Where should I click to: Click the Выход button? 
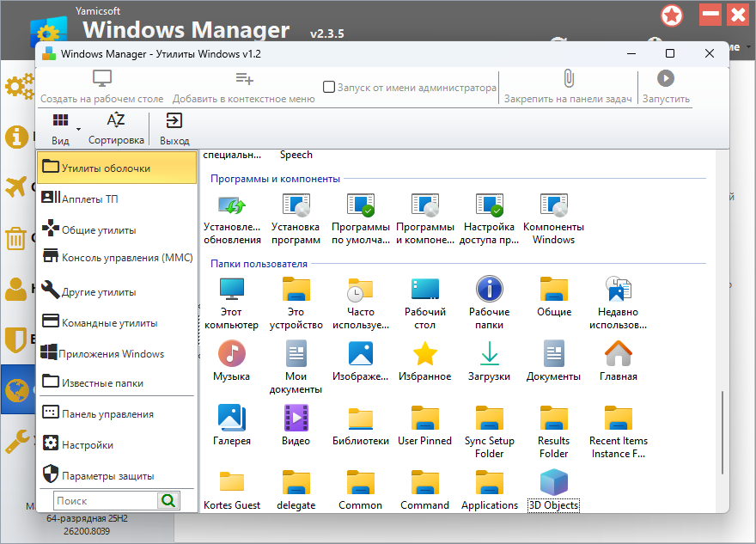(x=174, y=128)
